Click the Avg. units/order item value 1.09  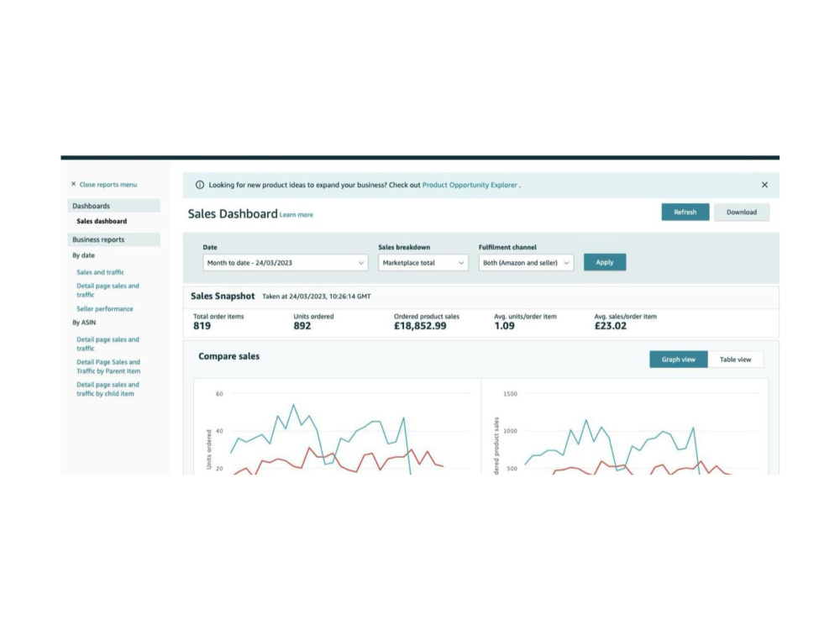point(504,326)
